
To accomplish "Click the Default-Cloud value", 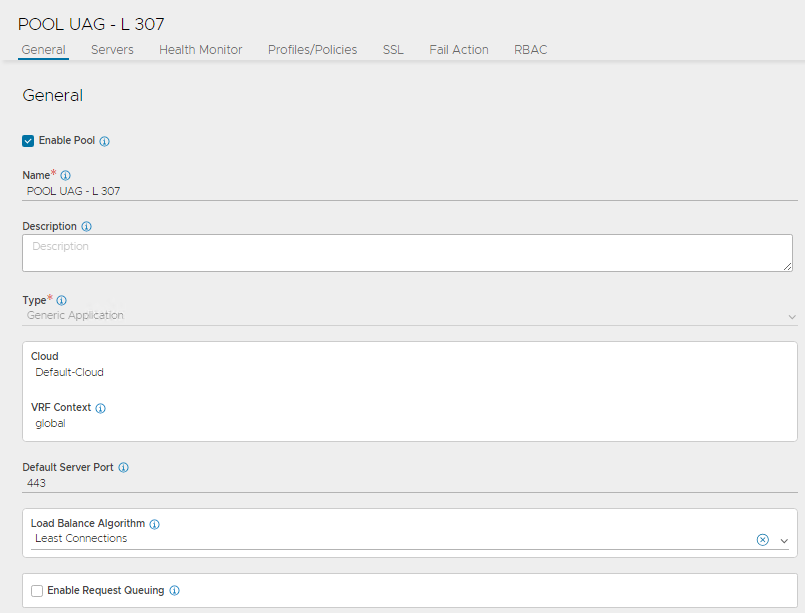I will [69, 372].
